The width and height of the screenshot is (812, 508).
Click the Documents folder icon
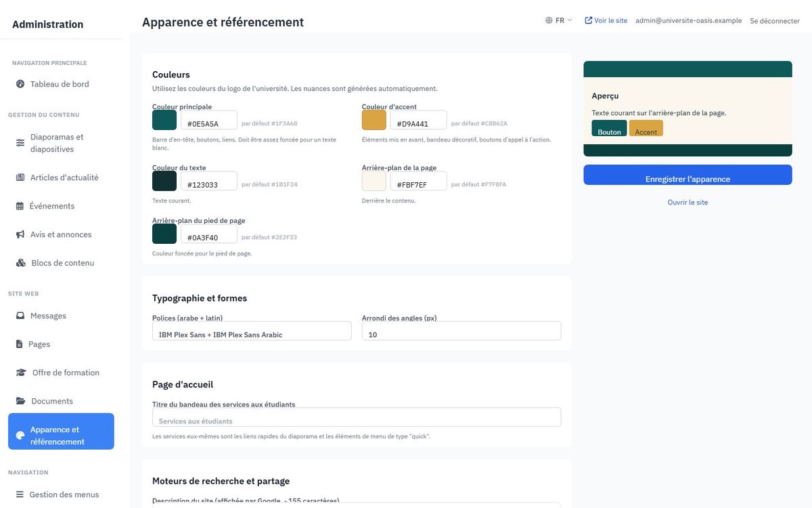21,401
